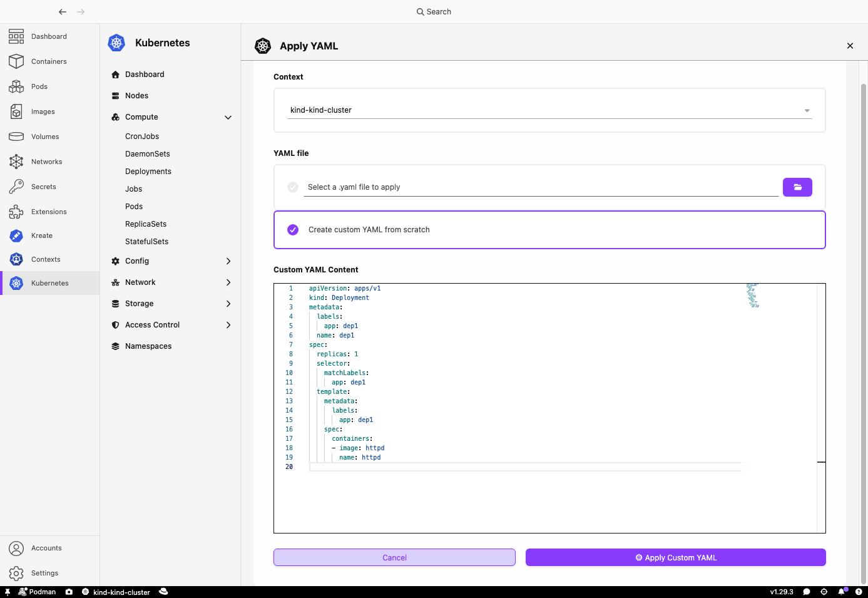Go to Pods in the main sidebar
Image resolution: width=868 pixels, height=598 pixels.
tap(49, 86)
